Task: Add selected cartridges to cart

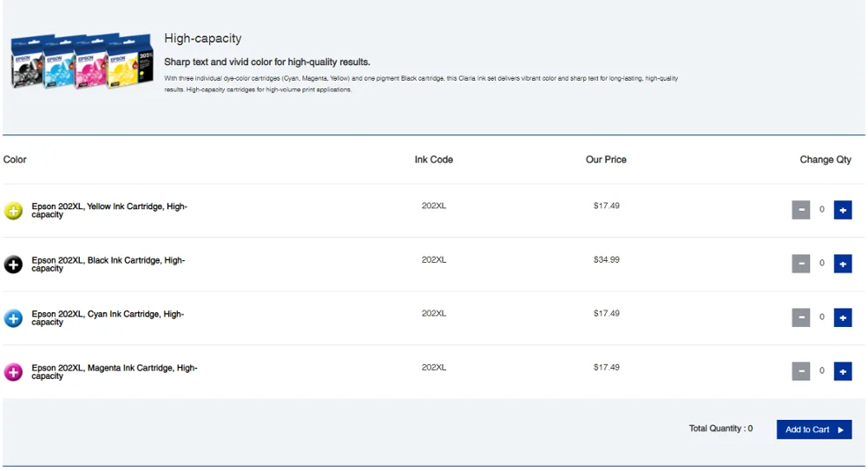Action: (x=814, y=429)
